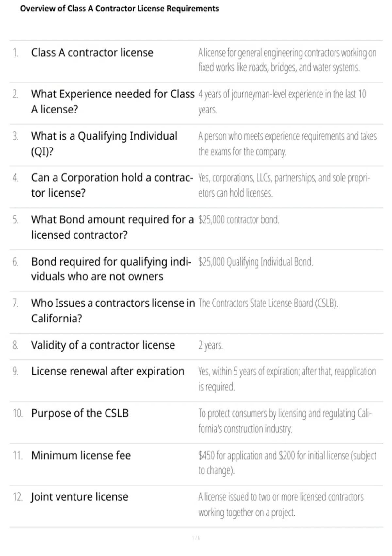Screen dimensions: 392x556
Task: Select the bond amount question in row 5
Action: (x=112, y=227)
